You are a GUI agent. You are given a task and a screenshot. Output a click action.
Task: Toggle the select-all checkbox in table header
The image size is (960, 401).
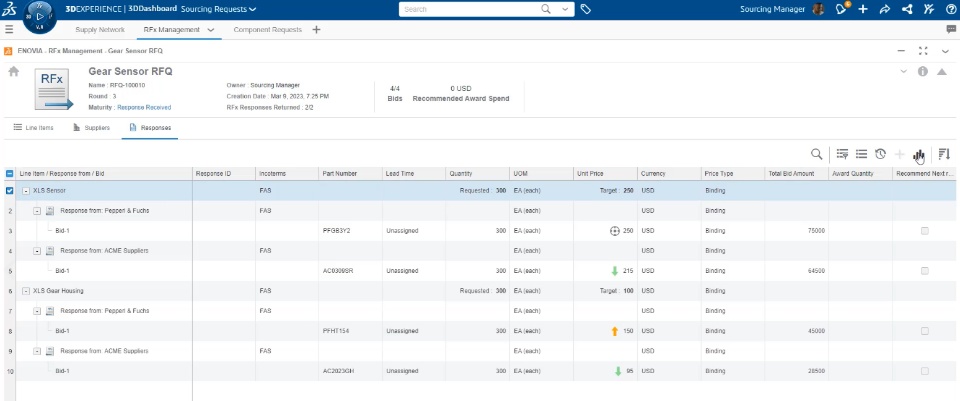tap(10, 173)
